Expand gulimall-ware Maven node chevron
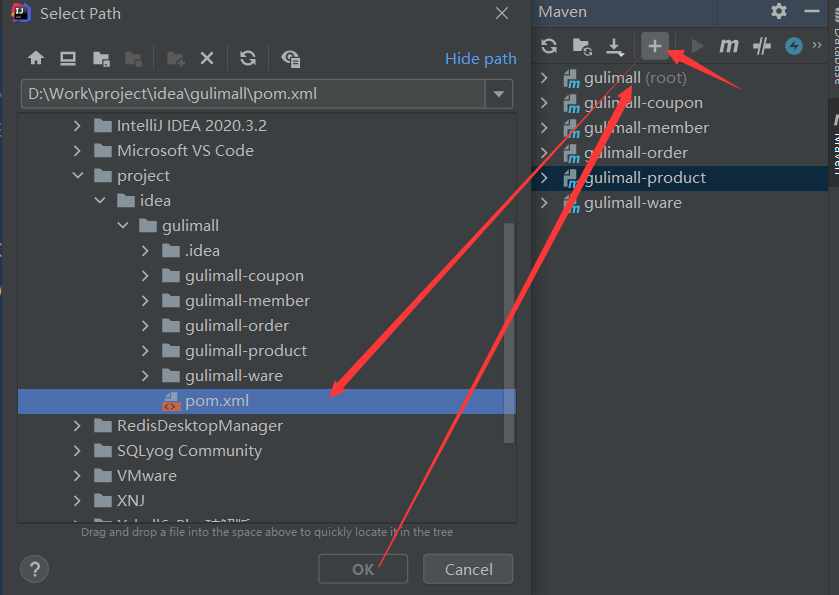 [x=544, y=203]
